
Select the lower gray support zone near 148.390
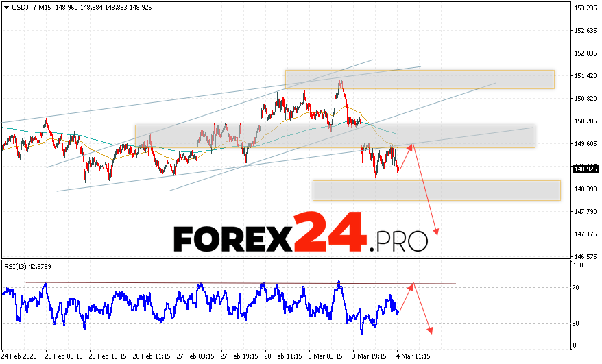(436, 191)
